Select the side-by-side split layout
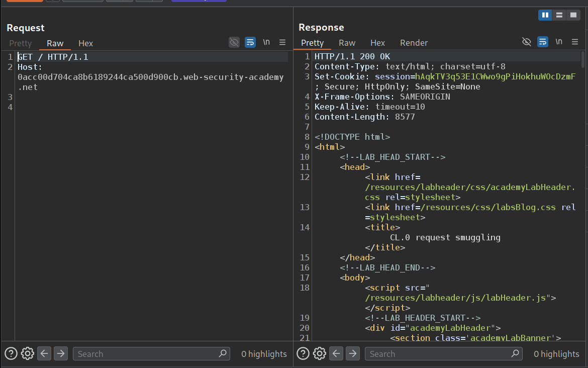Viewport: 588px width, 368px height. [x=545, y=15]
